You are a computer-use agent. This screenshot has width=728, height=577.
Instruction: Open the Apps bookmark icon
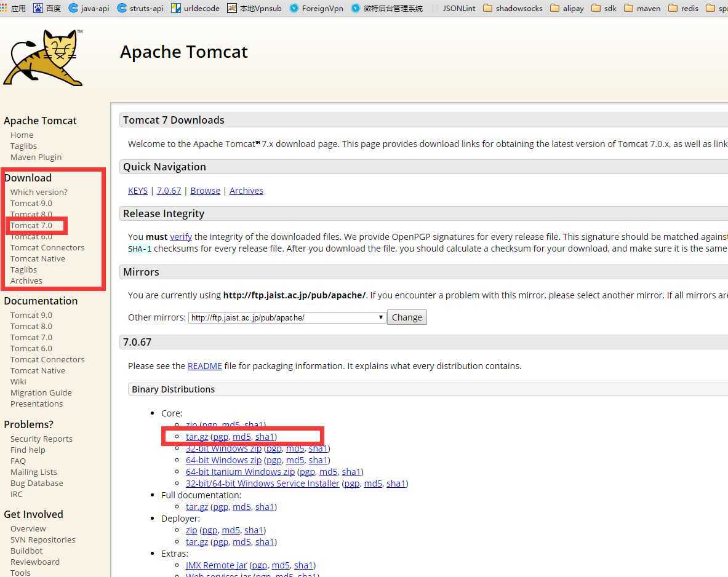tap(13, 8)
